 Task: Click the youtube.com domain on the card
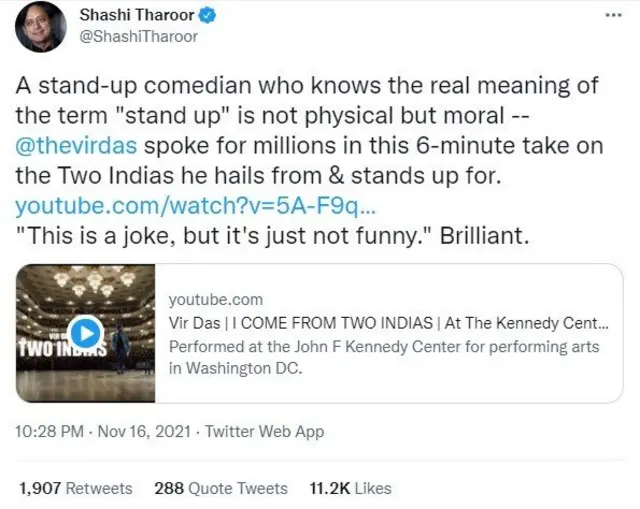tap(216, 300)
